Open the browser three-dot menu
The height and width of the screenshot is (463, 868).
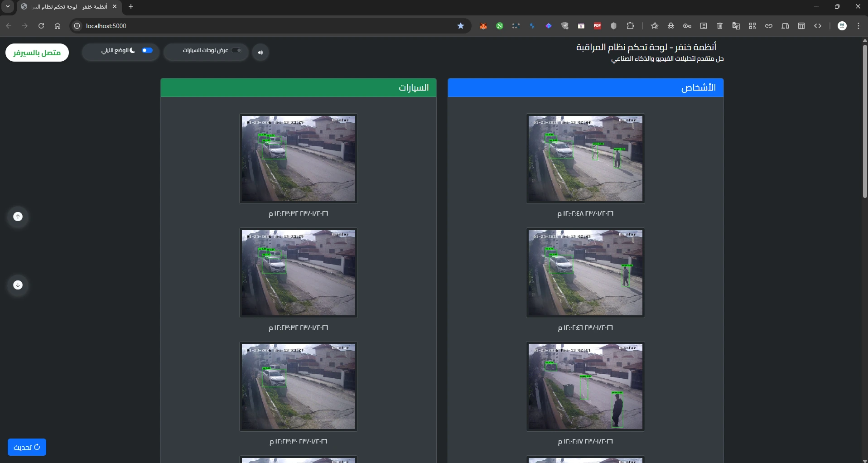point(858,26)
